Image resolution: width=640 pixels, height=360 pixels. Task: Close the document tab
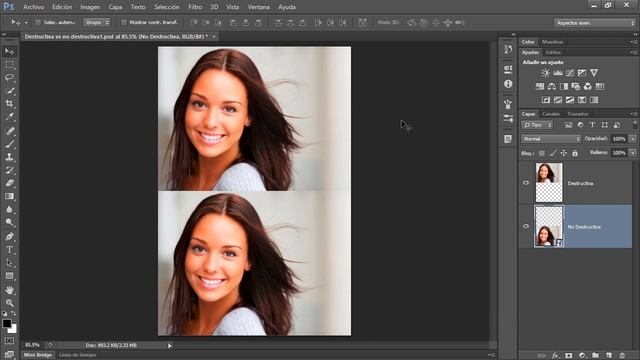[213, 37]
